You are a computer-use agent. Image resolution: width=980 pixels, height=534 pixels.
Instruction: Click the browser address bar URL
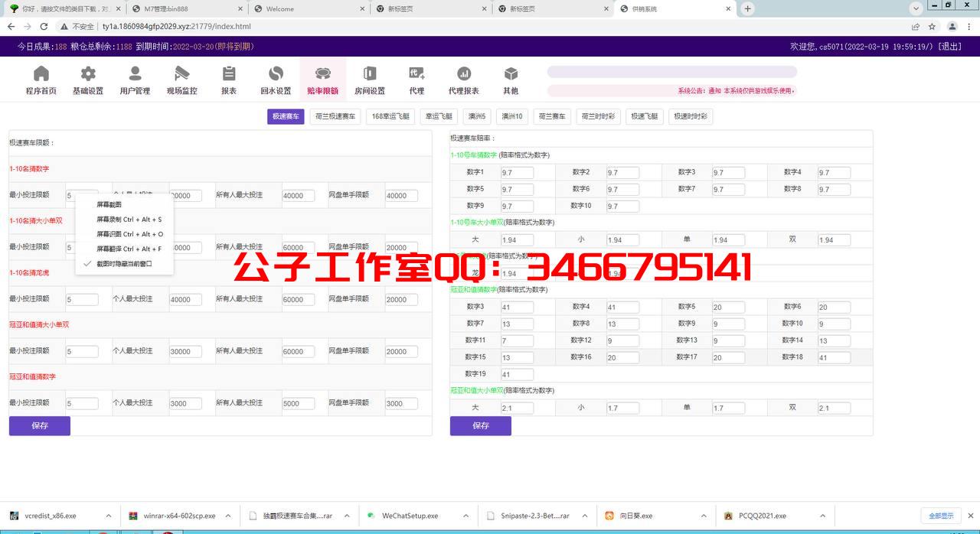[176, 26]
